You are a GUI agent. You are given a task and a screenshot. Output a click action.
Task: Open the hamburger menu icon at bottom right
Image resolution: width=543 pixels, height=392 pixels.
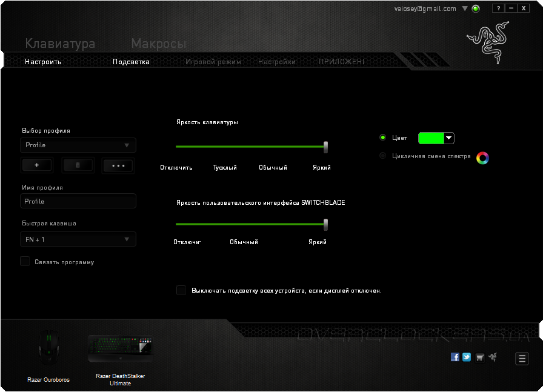pyautogui.click(x=522, y=359)
